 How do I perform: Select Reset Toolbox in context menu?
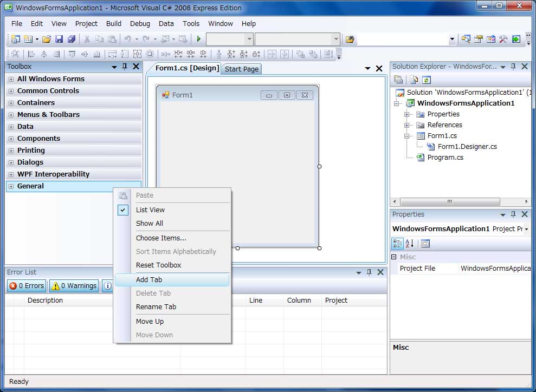pyautogui.click(x=172, y=265)
